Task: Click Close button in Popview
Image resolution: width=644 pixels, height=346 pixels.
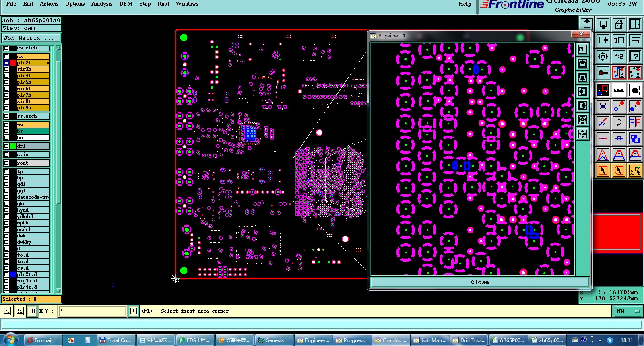Action: coord(480,282)
